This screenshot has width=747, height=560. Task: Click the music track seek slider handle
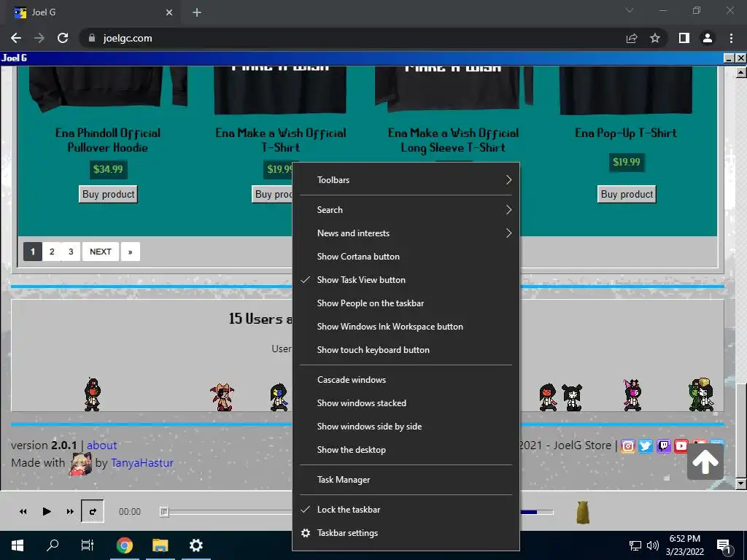tap(164, 512)
